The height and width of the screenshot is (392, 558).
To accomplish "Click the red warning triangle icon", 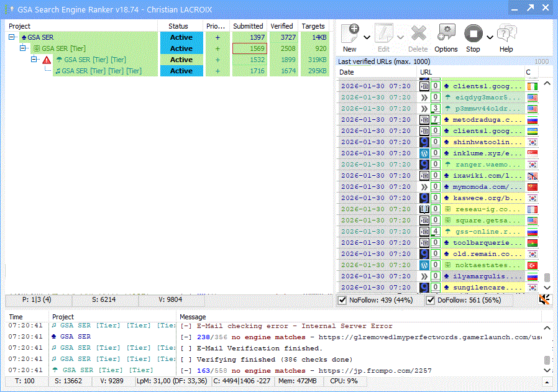I will pos(47,60).
